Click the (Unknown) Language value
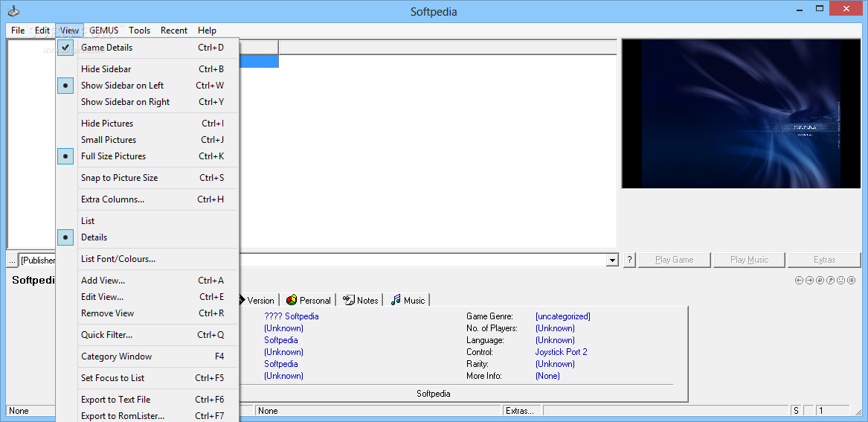The width and height of the screenshot is (868, 422). [x=555, y=340]
